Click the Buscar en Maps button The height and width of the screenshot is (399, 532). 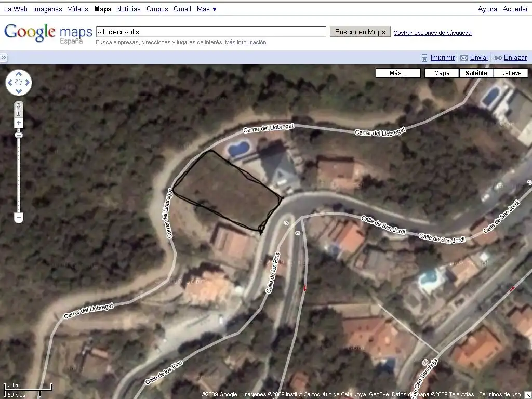point(360,32)
